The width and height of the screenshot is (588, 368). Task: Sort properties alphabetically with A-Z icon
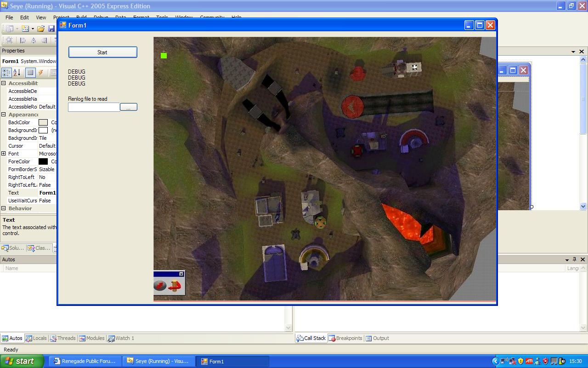pos(17,73)
